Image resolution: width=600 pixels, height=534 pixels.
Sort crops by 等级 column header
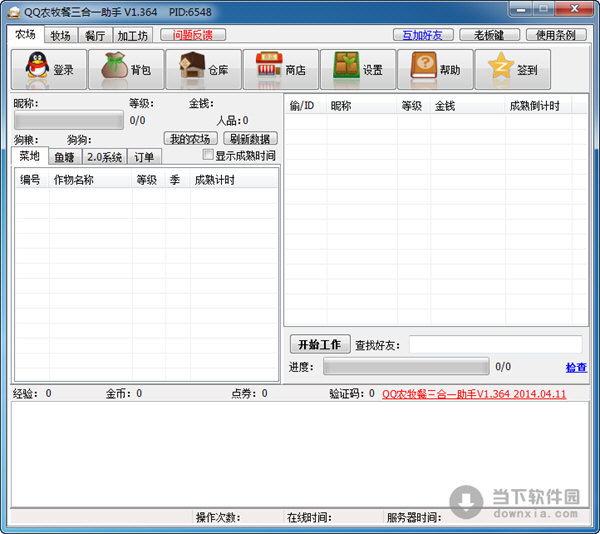tap(149, 179)
